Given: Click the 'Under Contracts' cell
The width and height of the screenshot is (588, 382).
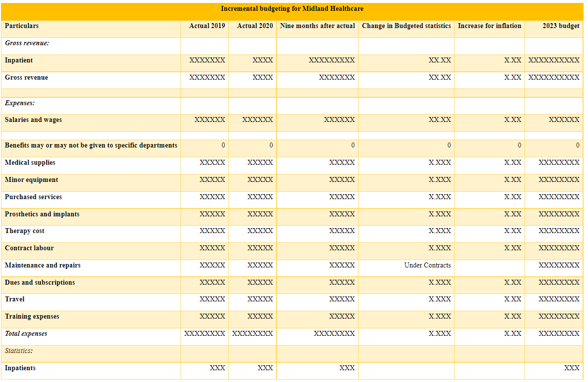Looking at the screenshot, I should (x=428, y=265).
